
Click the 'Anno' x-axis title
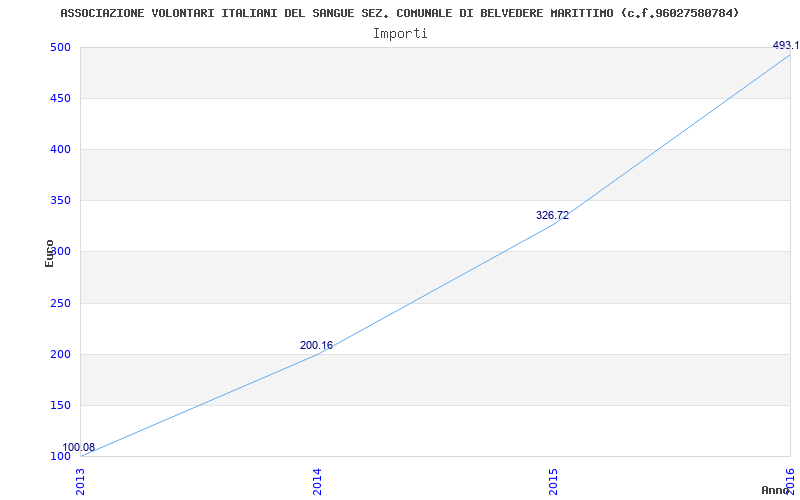(x=774, y=491)
